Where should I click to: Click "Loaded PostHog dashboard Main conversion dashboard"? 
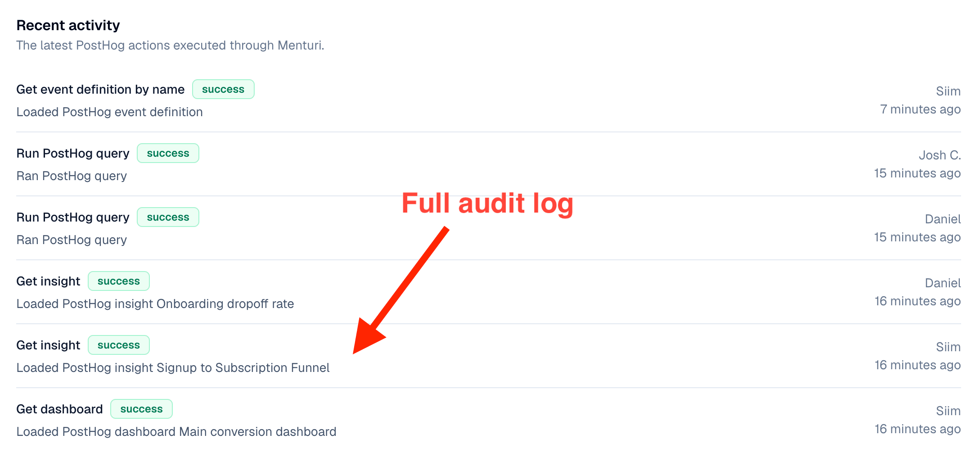176,432
